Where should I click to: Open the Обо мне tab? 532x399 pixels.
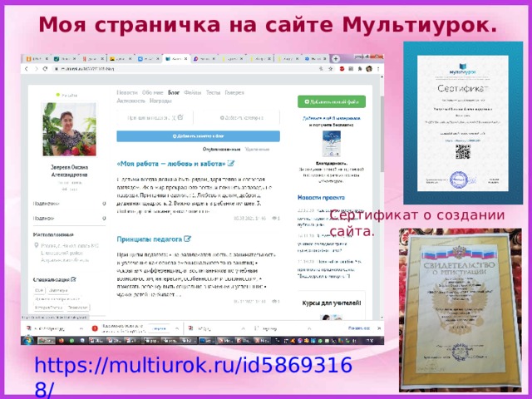point(153,92)
